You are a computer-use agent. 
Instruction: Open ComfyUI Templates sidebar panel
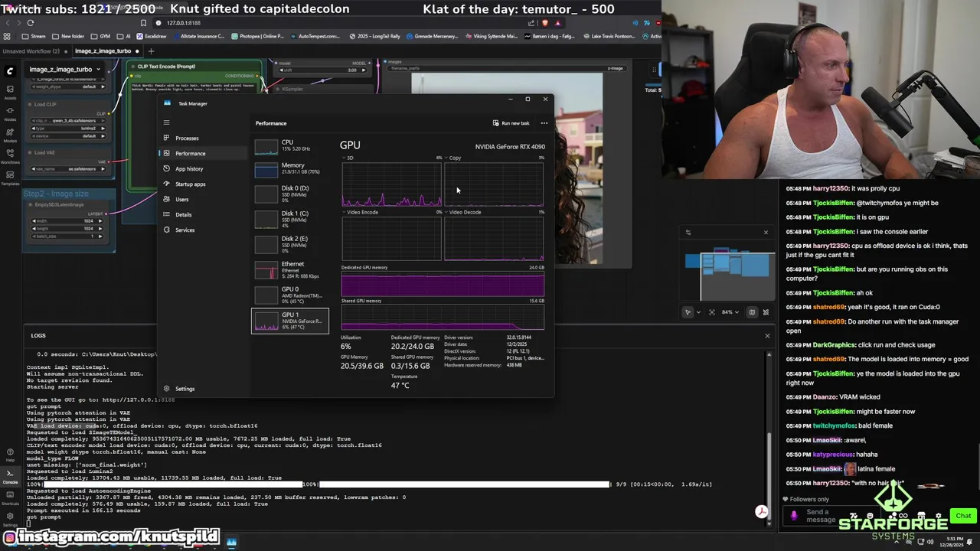pyautogui.click(x=10, y=178)
